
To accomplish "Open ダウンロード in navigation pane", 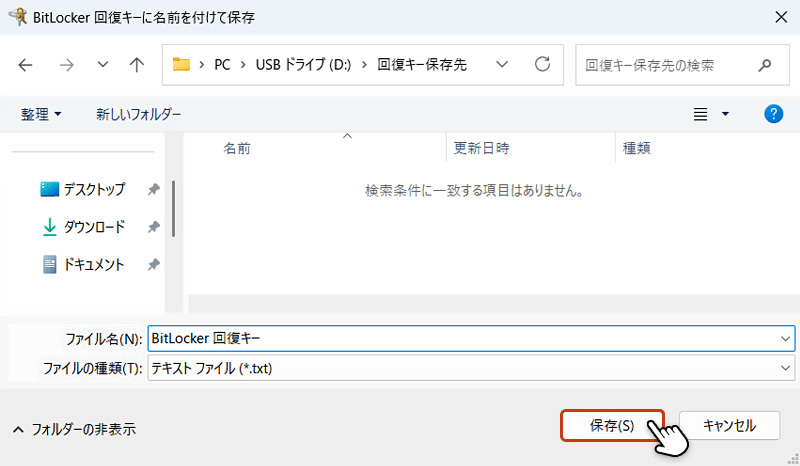I will click(x=84, y=227).
